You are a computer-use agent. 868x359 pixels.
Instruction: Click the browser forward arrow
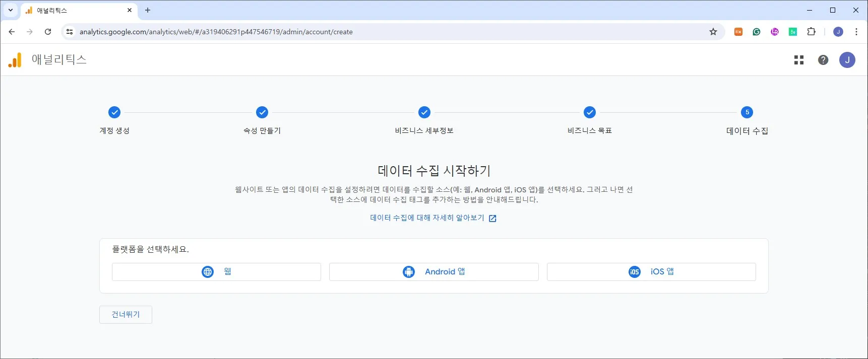(30, 32)
